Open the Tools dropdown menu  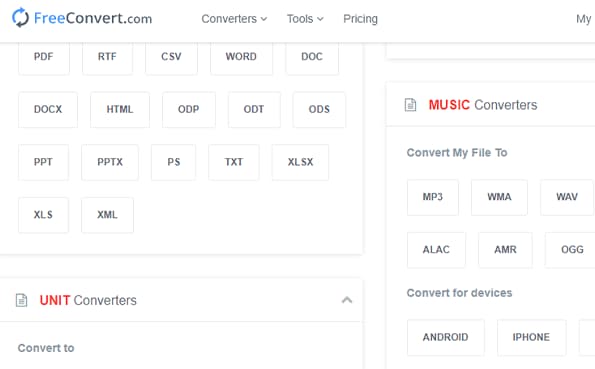click(305, 19)
